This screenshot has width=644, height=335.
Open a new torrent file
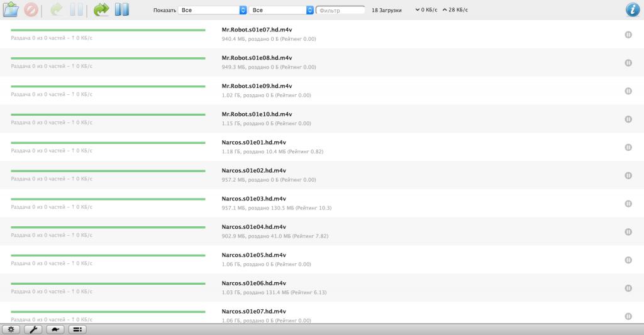point(11,9)
